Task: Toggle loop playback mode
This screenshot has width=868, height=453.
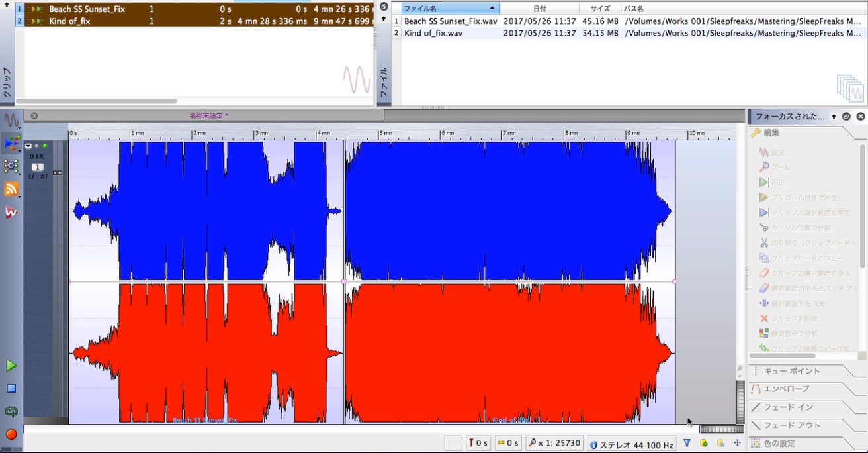Action: [11, 411]
